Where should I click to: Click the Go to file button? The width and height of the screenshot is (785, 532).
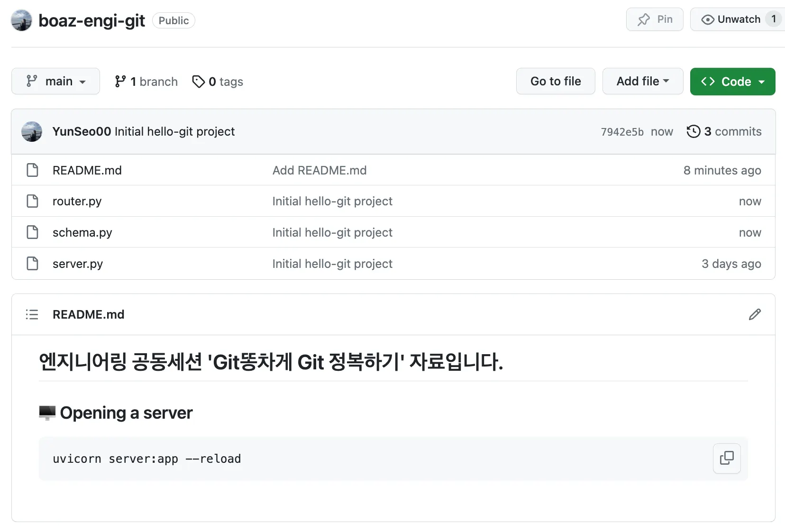pos(556,81)
